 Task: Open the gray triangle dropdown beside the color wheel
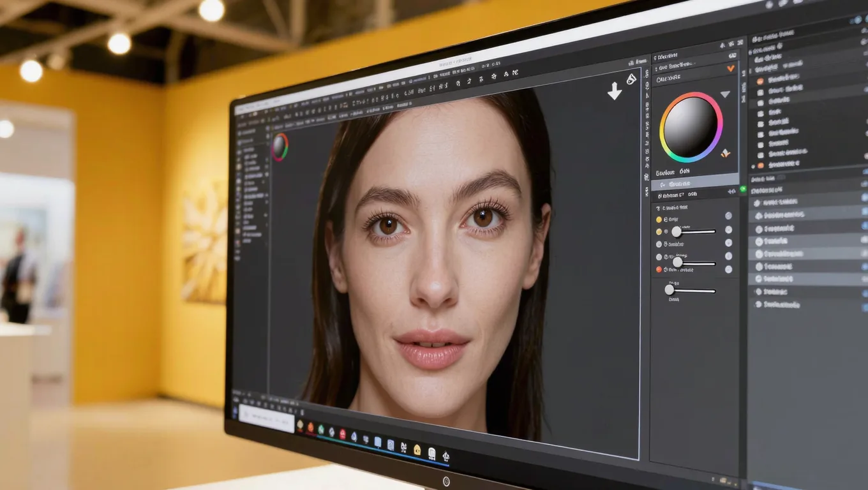[x=725, y=94]
